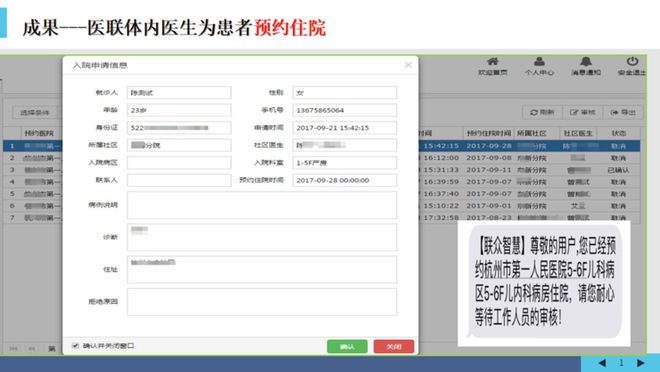The image size is (660, 372).
Task: Click the 手机号 field 13675865064
Action: point(345,110)
